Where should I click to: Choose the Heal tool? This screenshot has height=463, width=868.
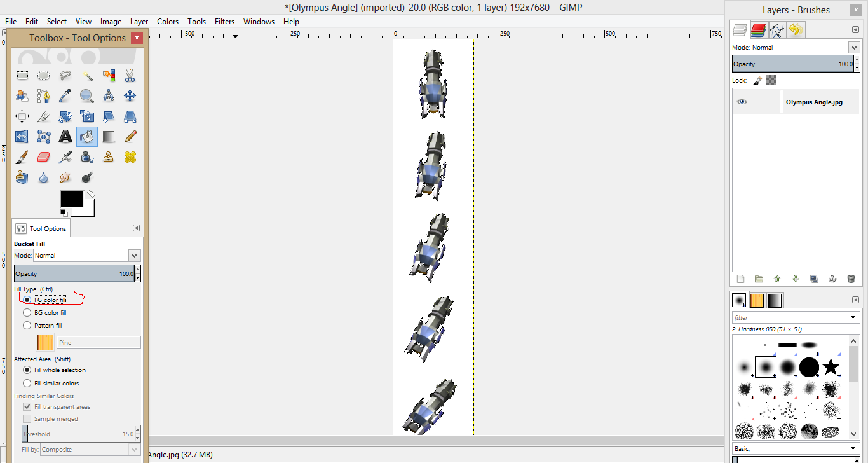pyautogui.click(x=130, y=157)
